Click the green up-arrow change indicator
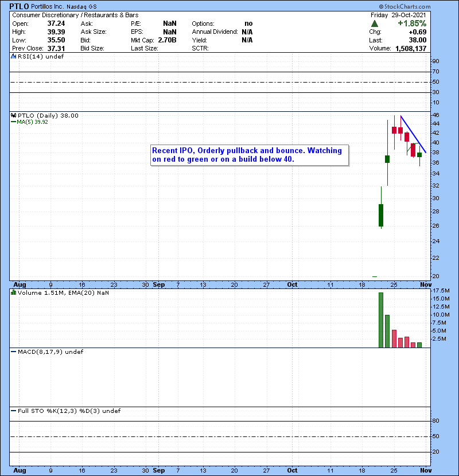459x476 pixels. click(375, 24)
